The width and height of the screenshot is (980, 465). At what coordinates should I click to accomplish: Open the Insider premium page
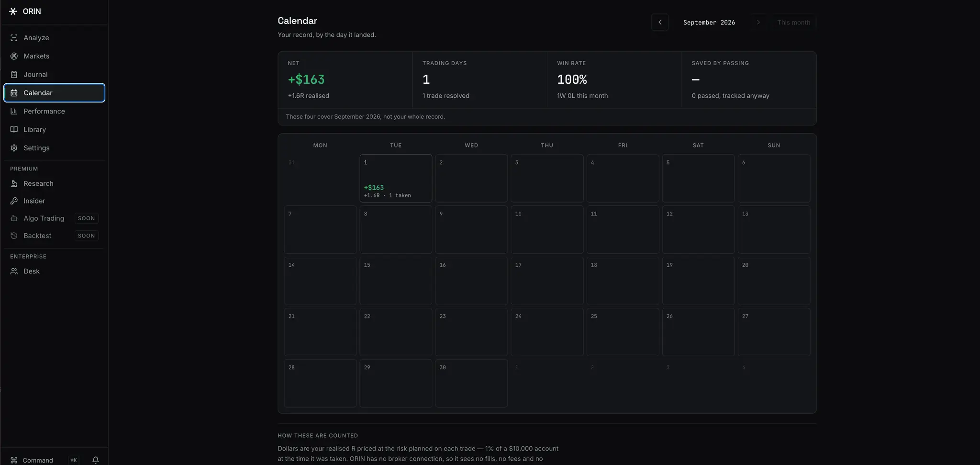54,201
